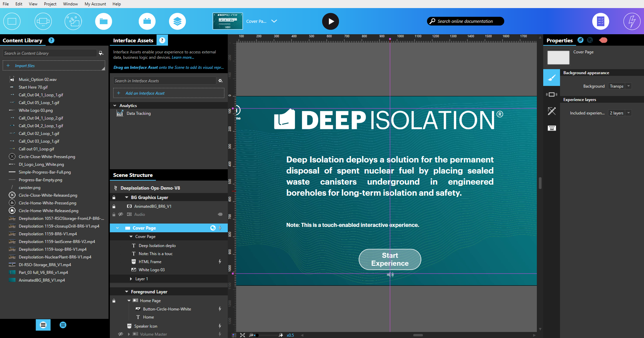Click the connected-squares round toolbar icon
This screenshot has height=338, width=644.
click(73, 21)
